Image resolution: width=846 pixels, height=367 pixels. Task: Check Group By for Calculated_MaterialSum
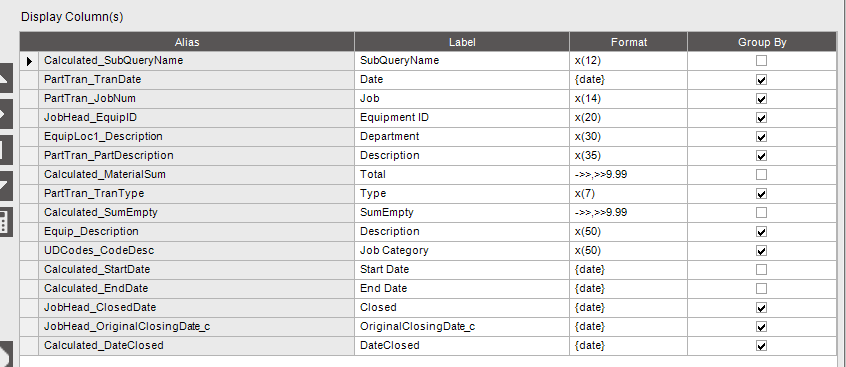(761, 175)
